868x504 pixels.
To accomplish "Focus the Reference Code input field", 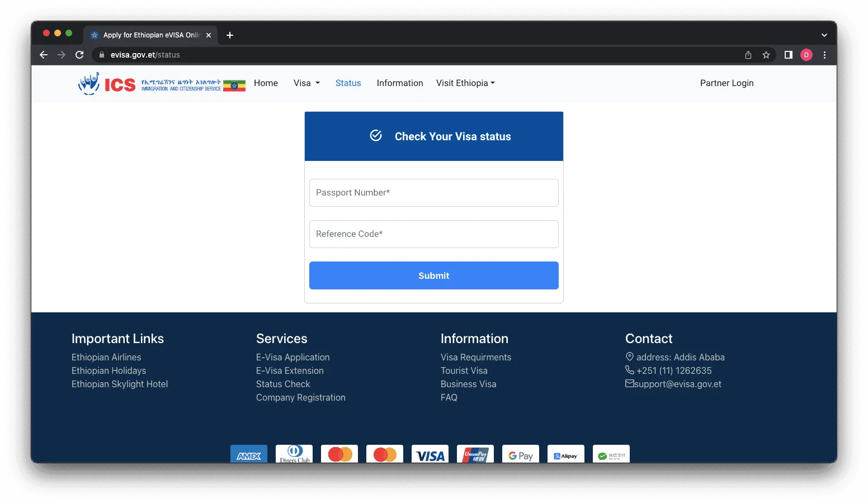I will [433, 234].
